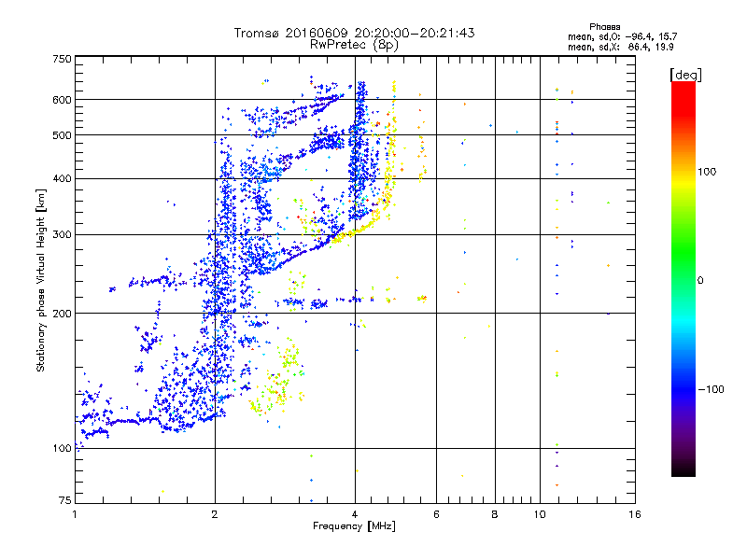This screenshot has height=560, width=747.
Task: Click the y-axis tick label '500'
Action: coord(62,135)
